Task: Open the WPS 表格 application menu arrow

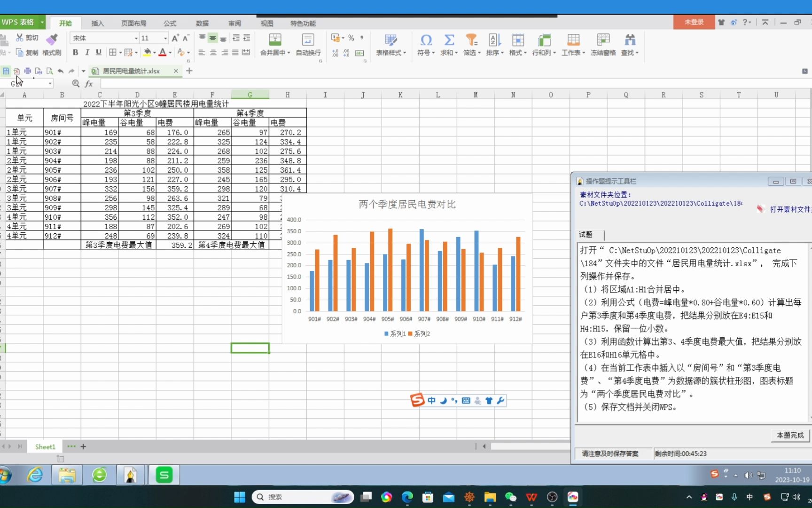Action: (42, 22)
